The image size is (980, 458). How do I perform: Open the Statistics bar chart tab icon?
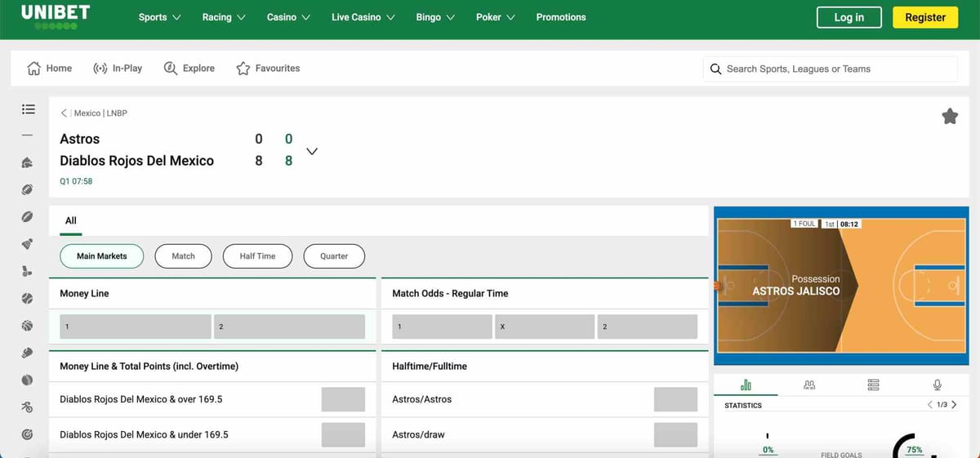[x=746, y=385]
